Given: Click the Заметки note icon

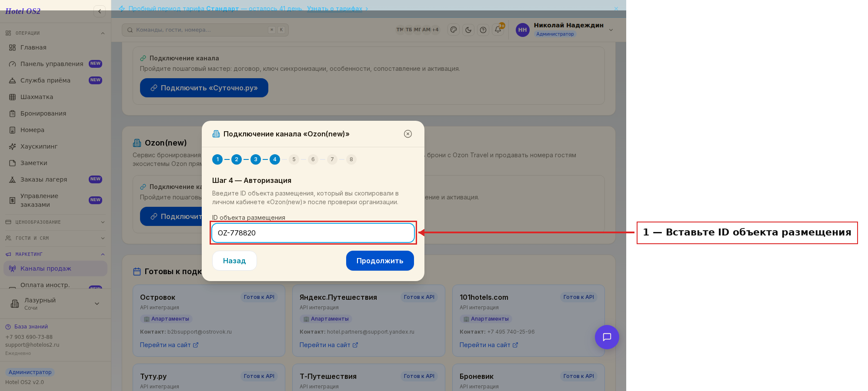Looking at the screenshot, I should (x=12, y=163).
